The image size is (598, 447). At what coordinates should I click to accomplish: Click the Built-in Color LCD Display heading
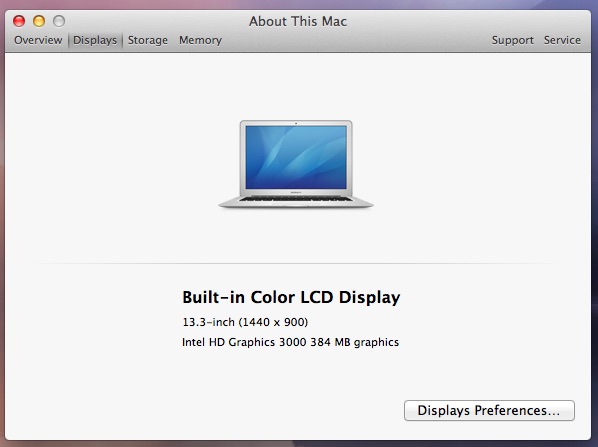pos(291,297)
